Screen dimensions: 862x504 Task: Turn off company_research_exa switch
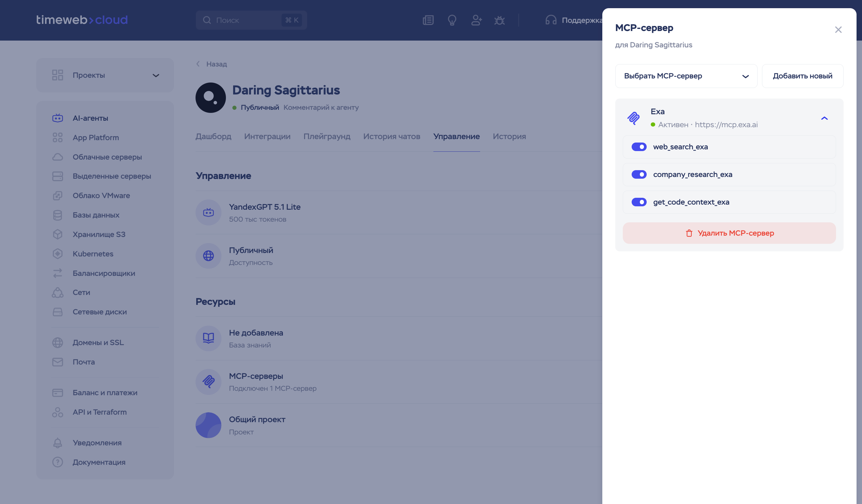(638, 174)
